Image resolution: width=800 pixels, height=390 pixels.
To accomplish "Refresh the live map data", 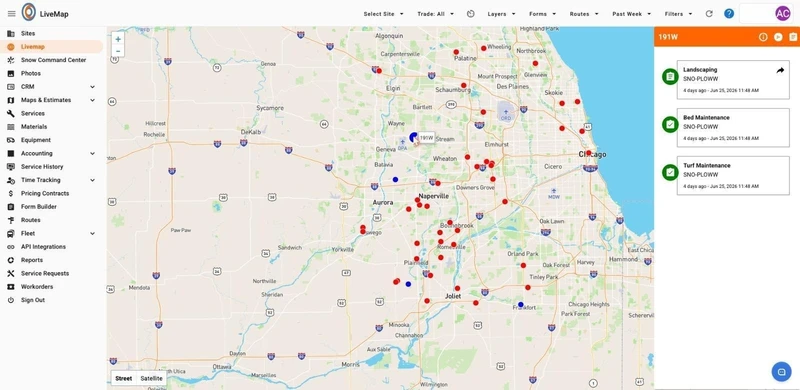I will (709, 14).
